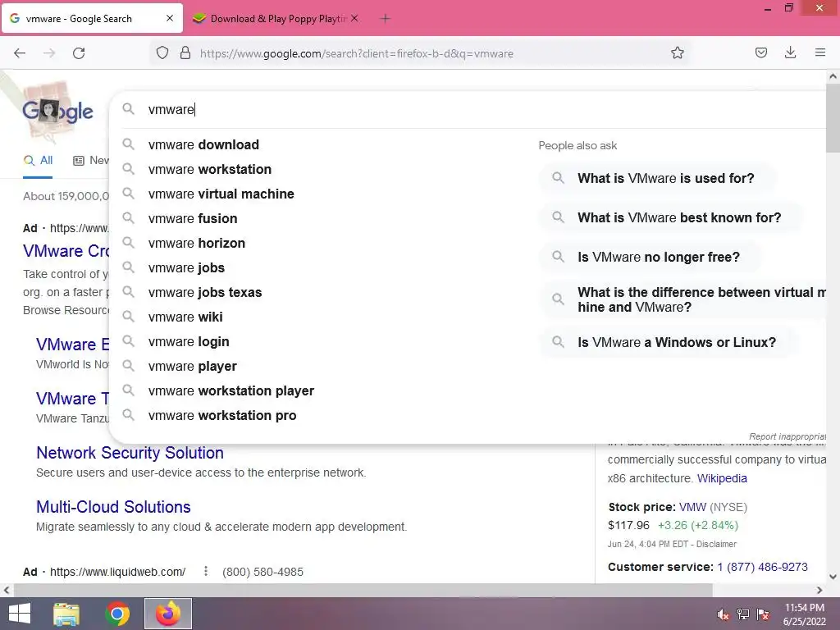Launch Google Chrome from the taskbar
The height and width of the screenshot is (630, 840).
[x=117, y=614]
